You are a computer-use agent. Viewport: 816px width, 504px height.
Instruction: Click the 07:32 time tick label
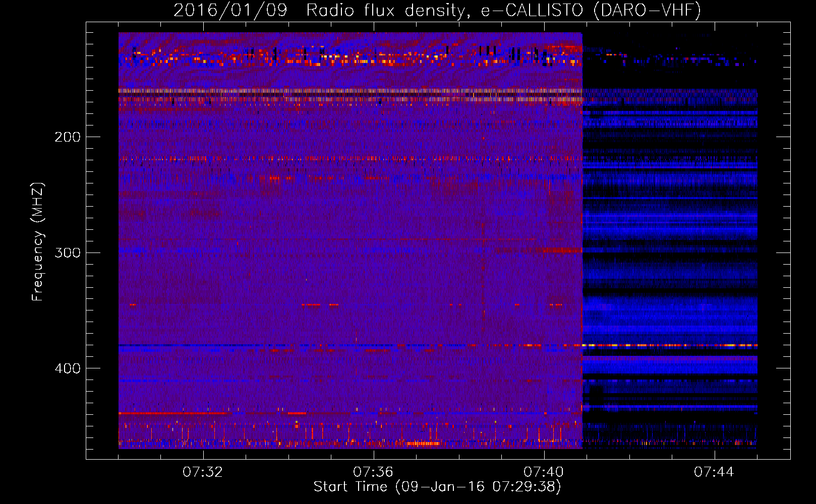pos(203,472)
